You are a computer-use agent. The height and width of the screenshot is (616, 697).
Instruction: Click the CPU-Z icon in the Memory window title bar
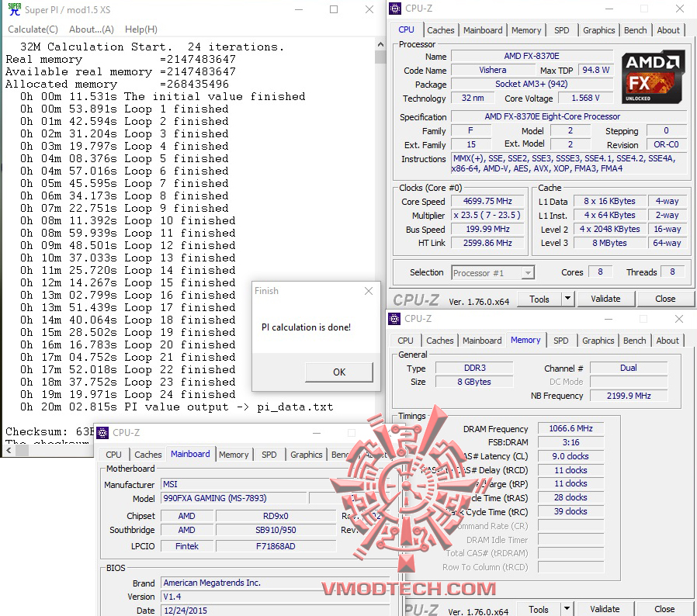pyautogui.click(x=394, y=319)
